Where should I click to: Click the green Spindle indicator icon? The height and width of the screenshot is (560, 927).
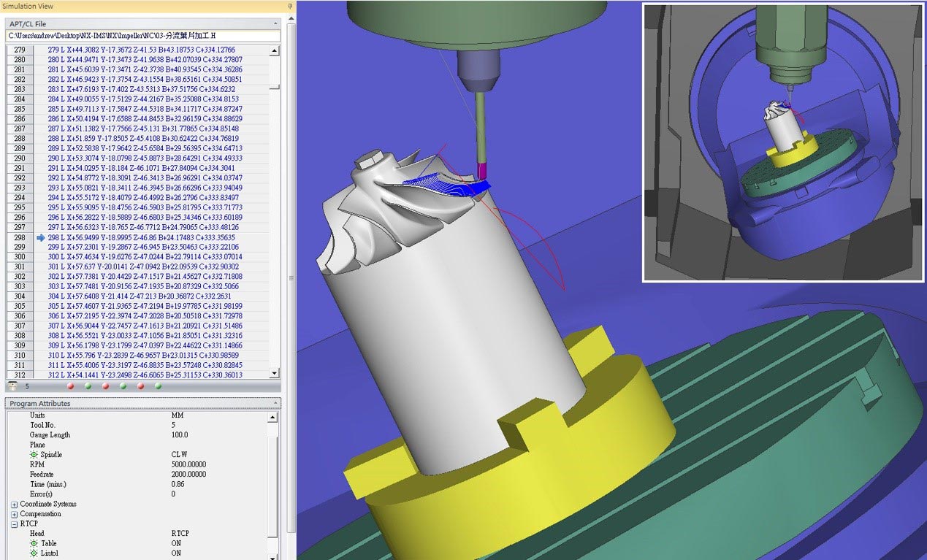pyautogui.click(x=34, y=455)
